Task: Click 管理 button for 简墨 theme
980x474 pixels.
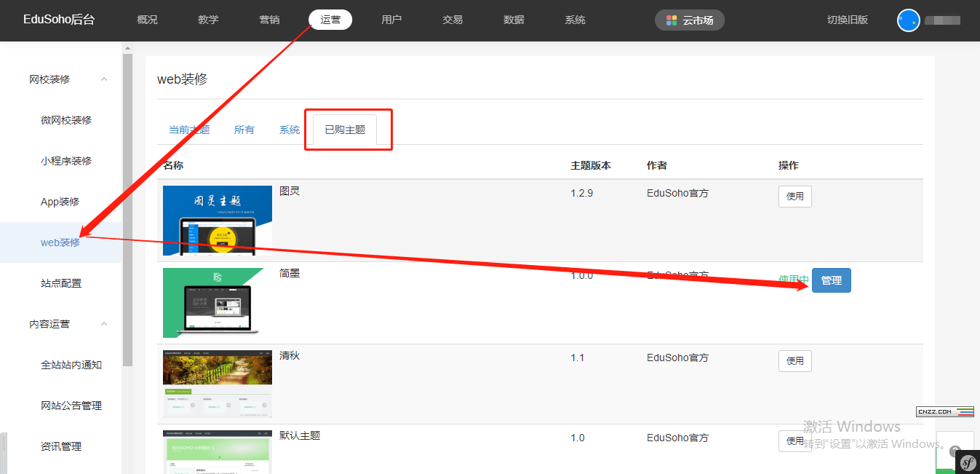Action: tap(831, 280)
